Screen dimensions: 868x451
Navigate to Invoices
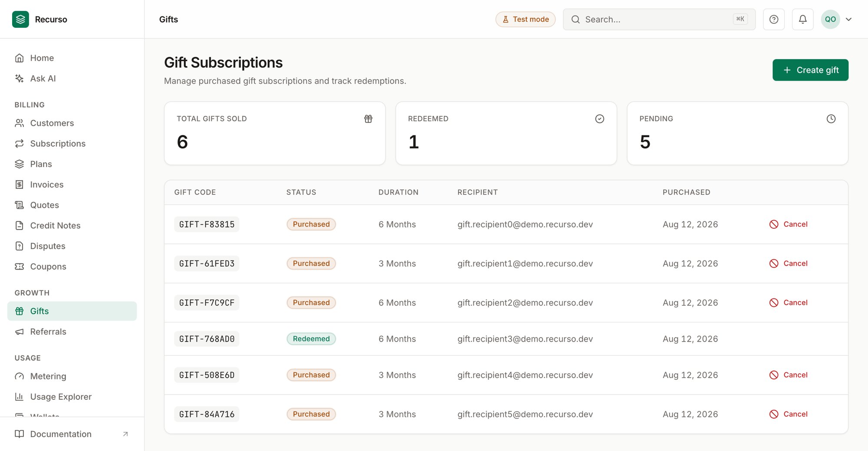(x=72, y=184)
